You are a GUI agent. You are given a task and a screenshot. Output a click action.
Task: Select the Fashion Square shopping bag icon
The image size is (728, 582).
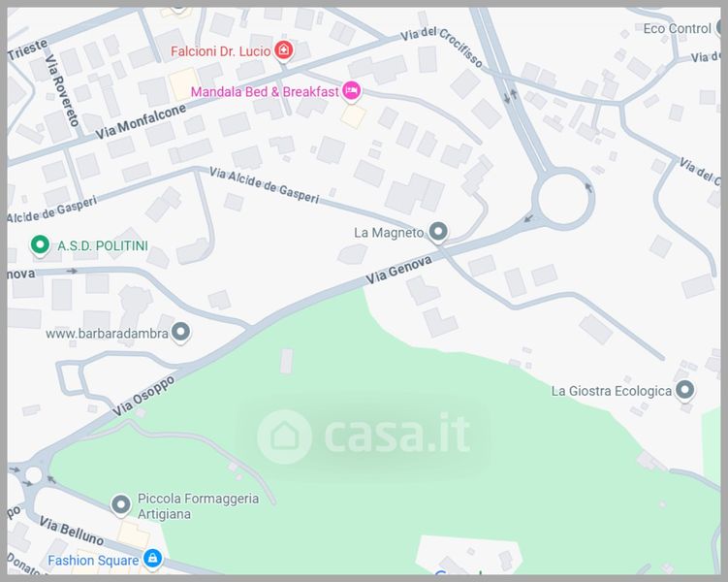(152, 558)
